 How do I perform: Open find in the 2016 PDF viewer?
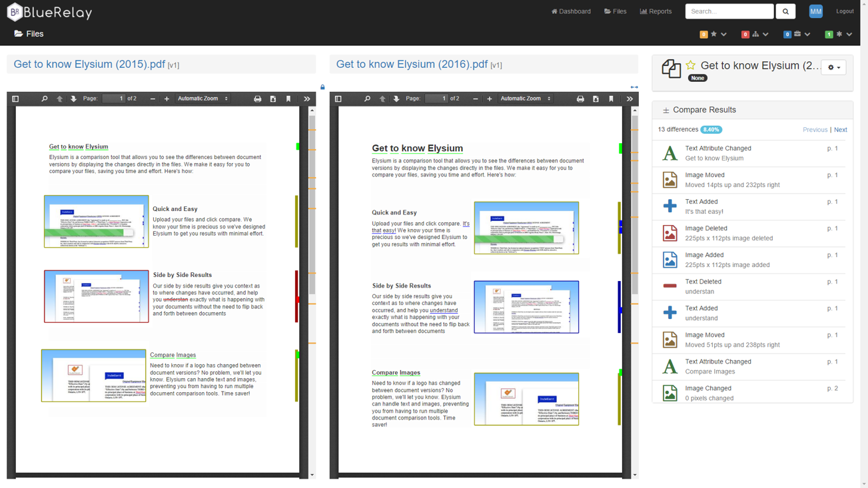click(367, 99)
